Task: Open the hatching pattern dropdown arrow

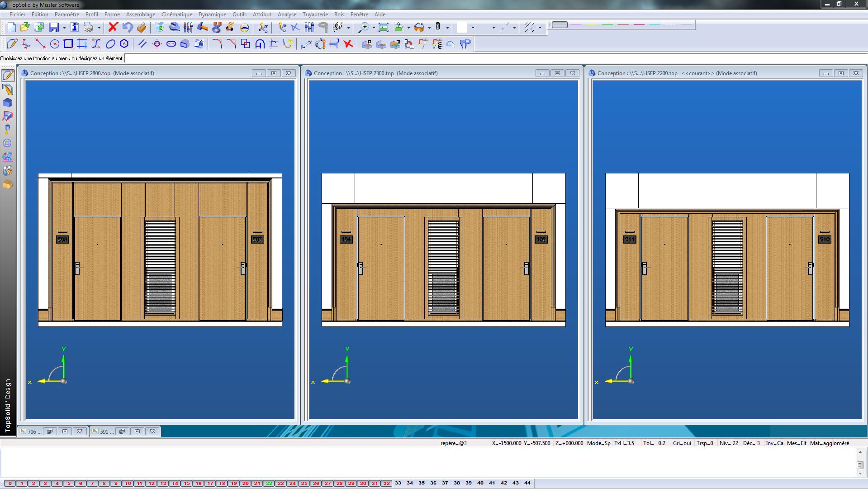Action: click(540, 28)
